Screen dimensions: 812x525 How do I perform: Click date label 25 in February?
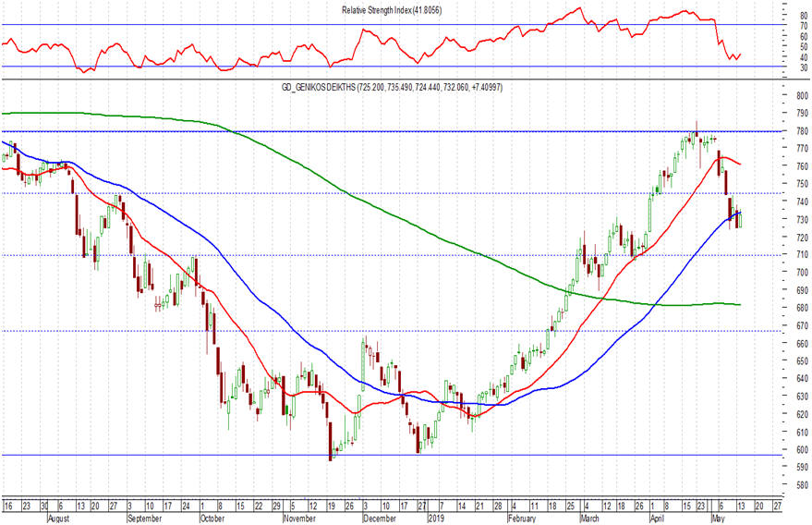click(570, 507)
